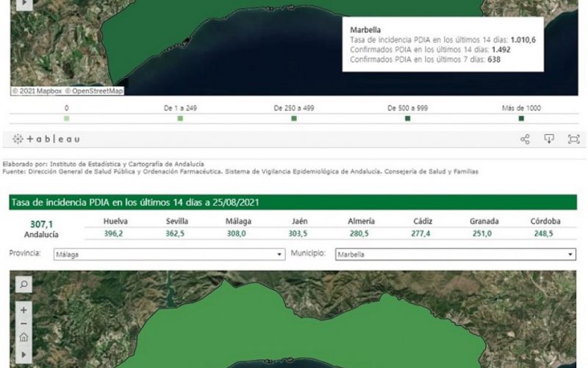Zoom in with the plus map button
The image size is (588, 368).
(24, 310)
